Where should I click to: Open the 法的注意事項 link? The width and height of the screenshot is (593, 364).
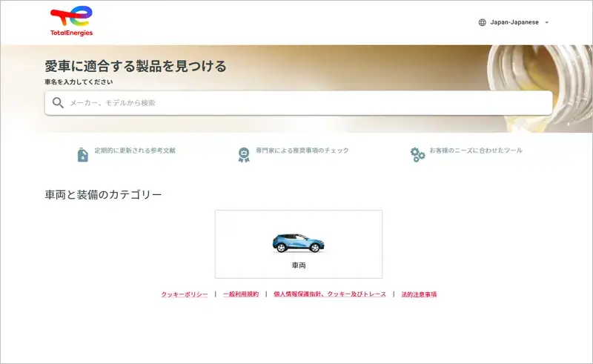click(419, 294)
